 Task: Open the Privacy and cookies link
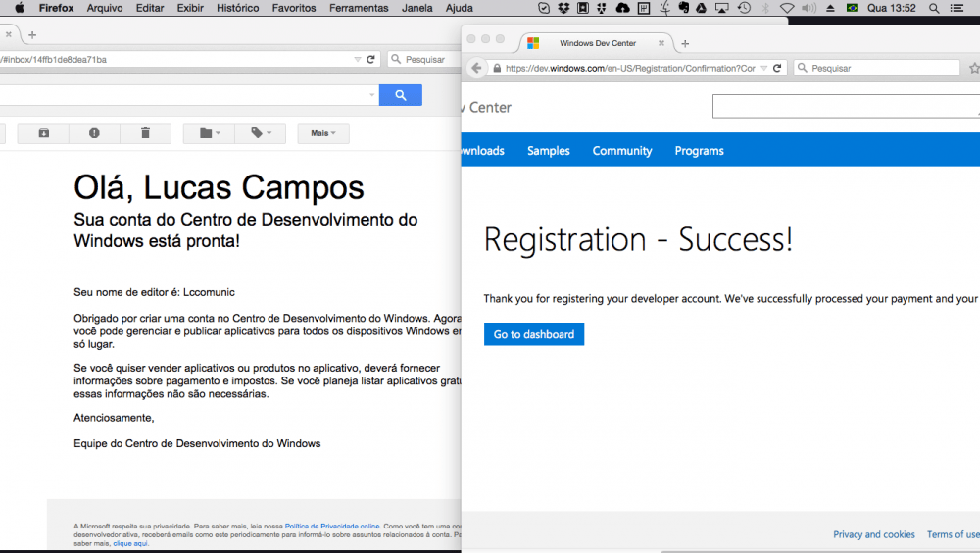(x=874, y=534)
